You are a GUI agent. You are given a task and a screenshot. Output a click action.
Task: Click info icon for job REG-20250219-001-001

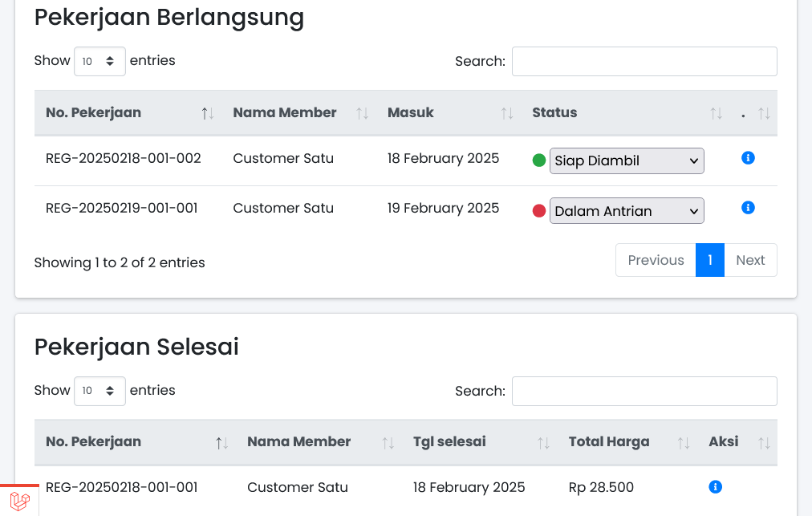(x=748, y=208)
